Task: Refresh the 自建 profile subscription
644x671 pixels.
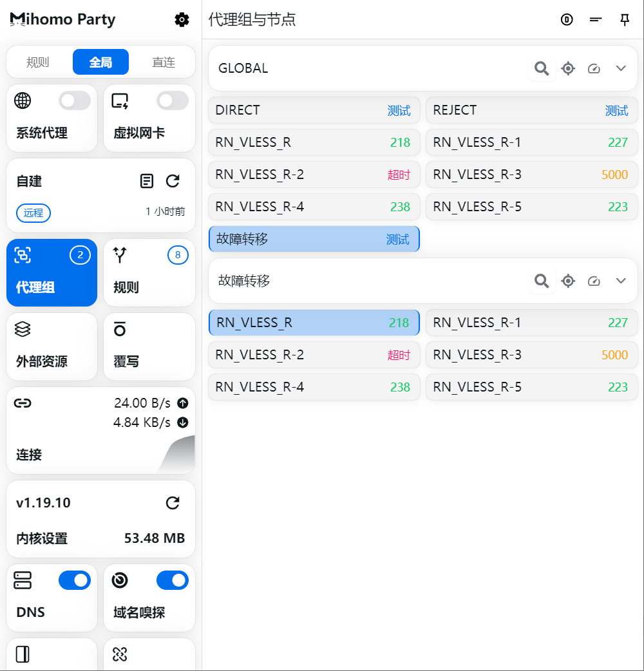Action: 173,181
